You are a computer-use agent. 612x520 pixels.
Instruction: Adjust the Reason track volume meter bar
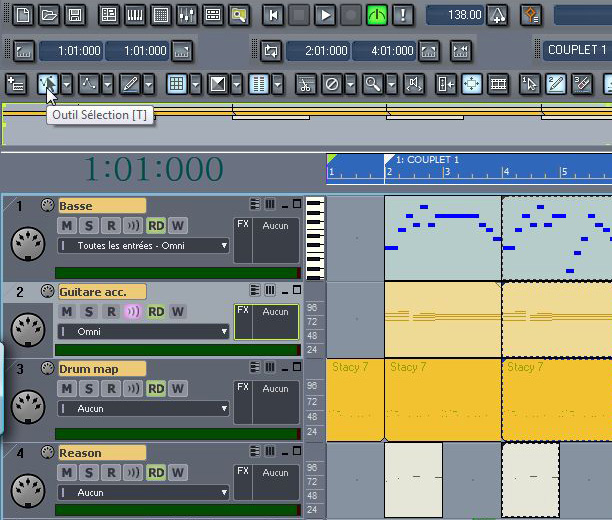(x=178, y=509)
